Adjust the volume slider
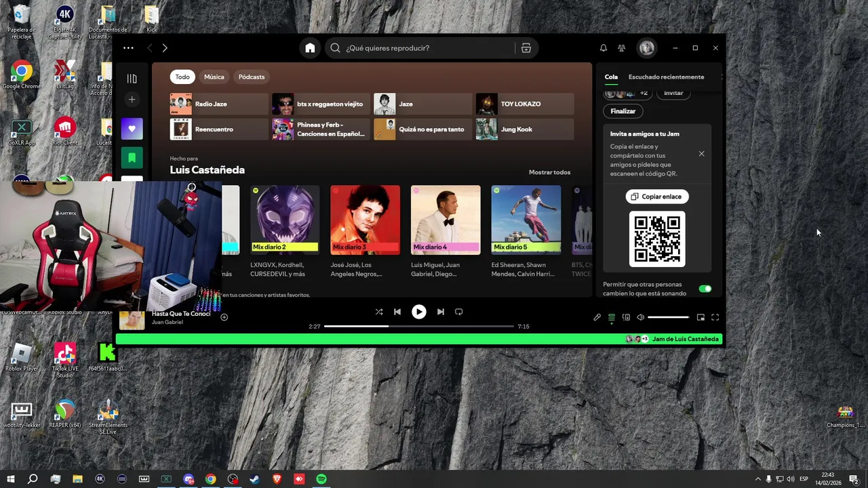The height and width of the screenshot is (488, 868). pos(668,317)
